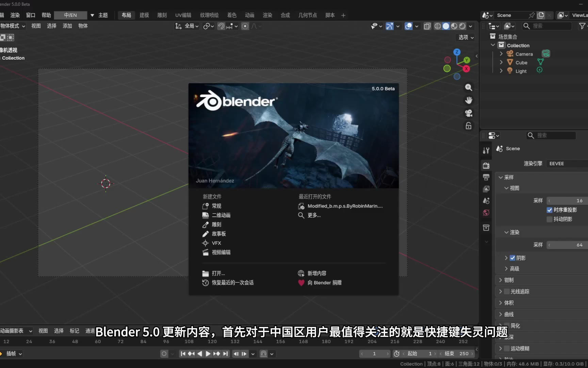Expand the 体积 panel

(x=509, y=303)
